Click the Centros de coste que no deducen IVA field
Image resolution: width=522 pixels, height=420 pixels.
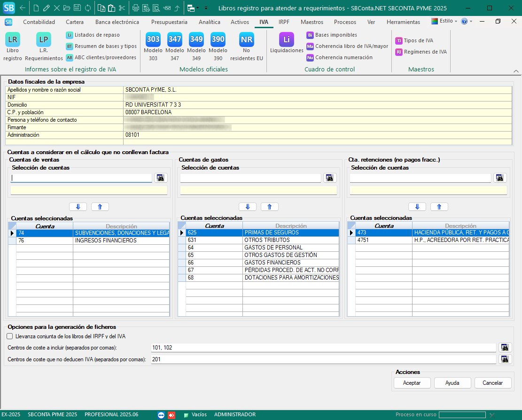click(323, 359)
